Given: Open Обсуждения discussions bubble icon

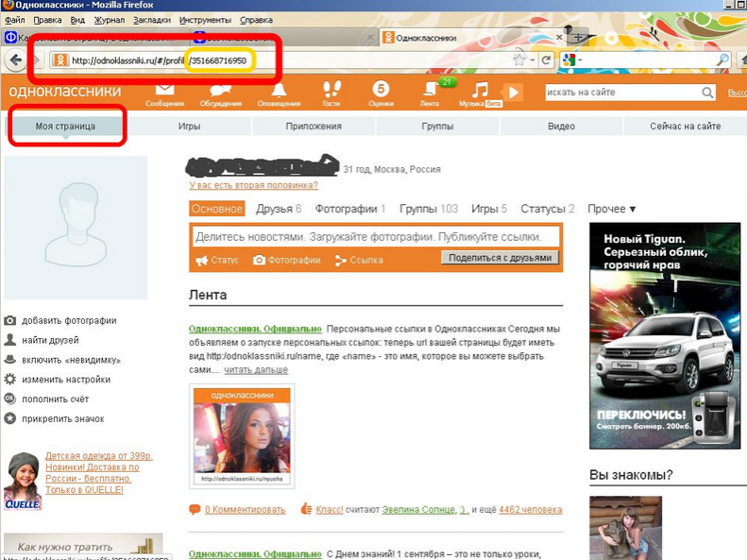Looking at the screenshot, I should coord(221,90).
